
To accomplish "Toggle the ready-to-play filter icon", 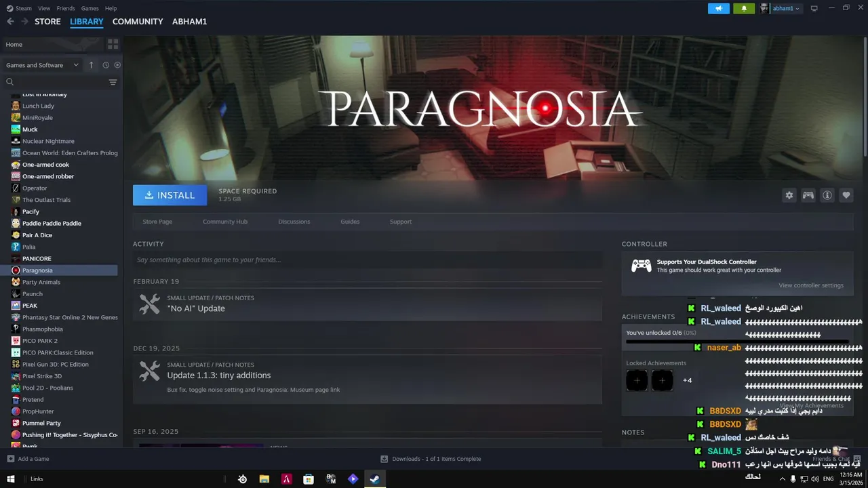I will [117, 65].
